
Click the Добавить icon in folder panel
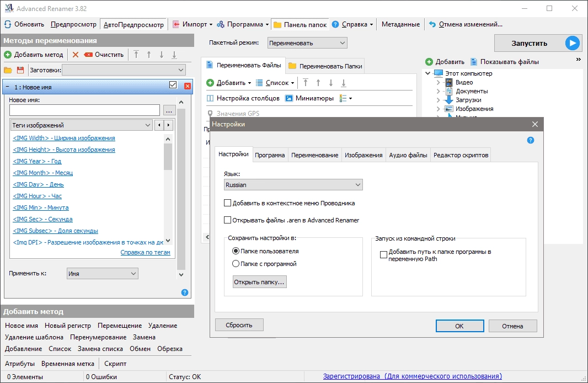pos(429,62)
